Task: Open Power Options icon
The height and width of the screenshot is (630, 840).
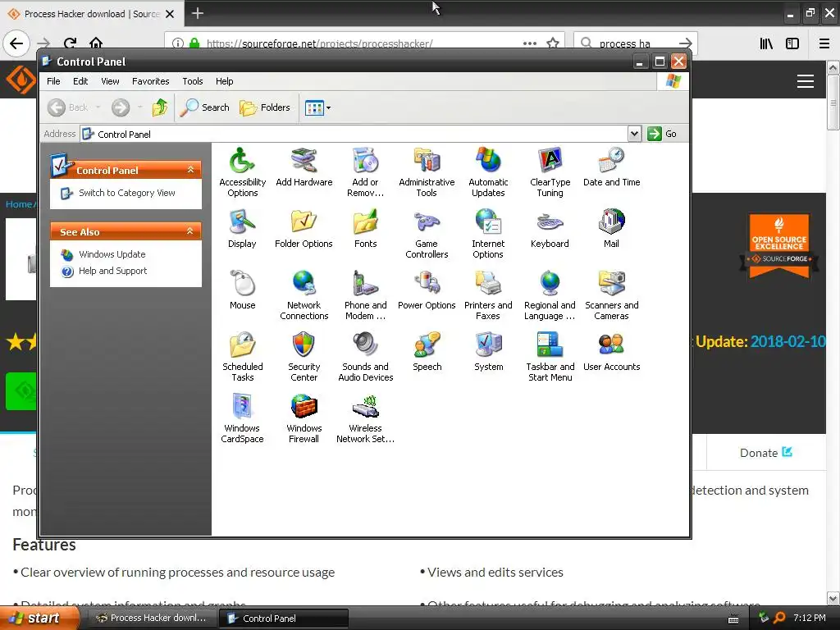Action: 427,290
